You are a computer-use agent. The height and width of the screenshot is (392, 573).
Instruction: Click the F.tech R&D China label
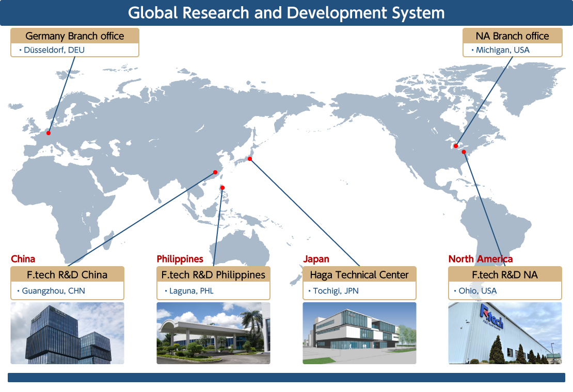tap(67, 274)
